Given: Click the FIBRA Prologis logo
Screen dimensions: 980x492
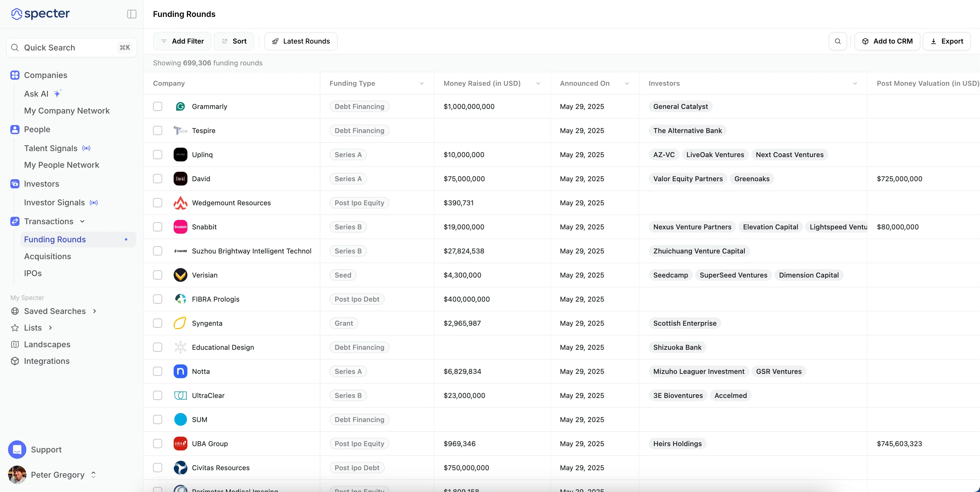Looking at the screenshot, I should 180,299.
